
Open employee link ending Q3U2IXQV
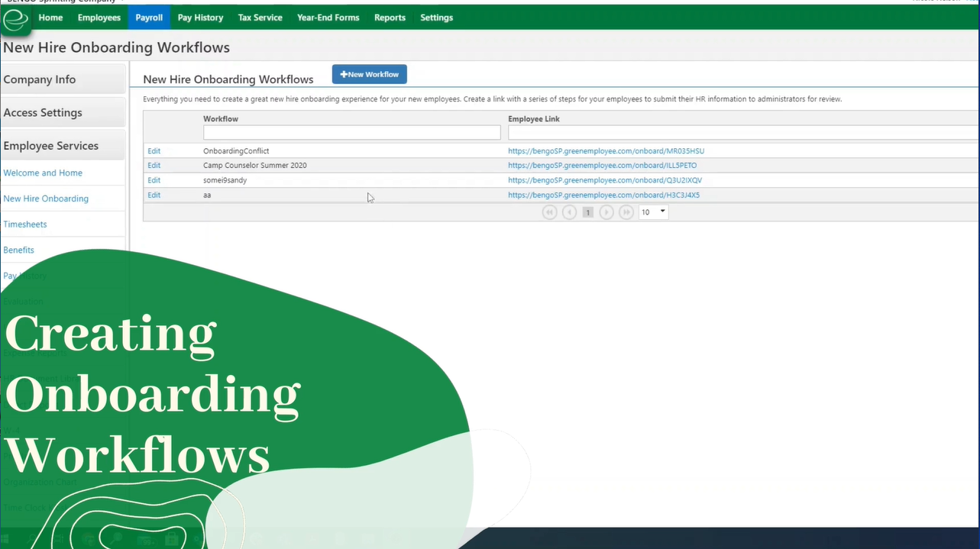coord(605,180)
